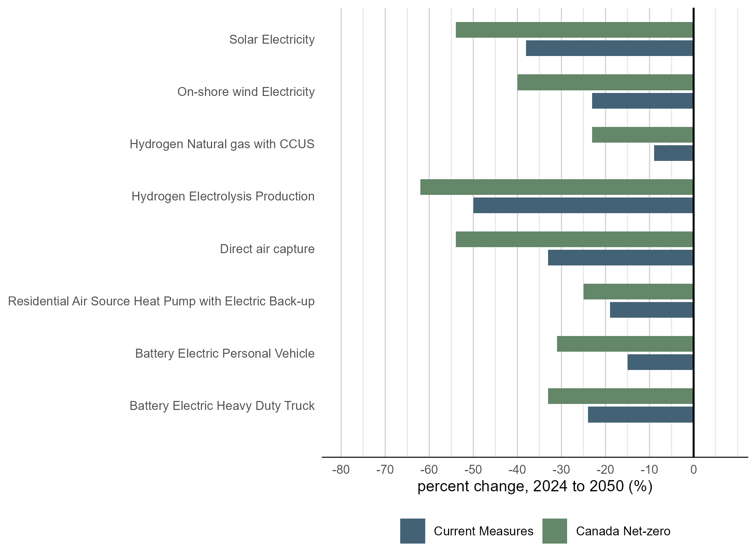The width and height of the screenshot is (756, 560).
Task: Click the Current Measures legend color swatch
Action: pos(413,531)
